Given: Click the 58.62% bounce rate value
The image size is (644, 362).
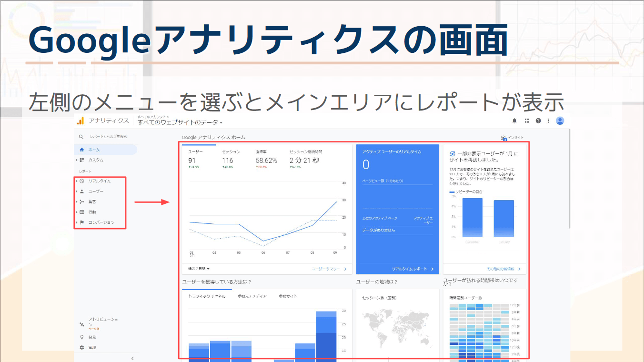Looking at the screenshot, I should click(266, 161).
